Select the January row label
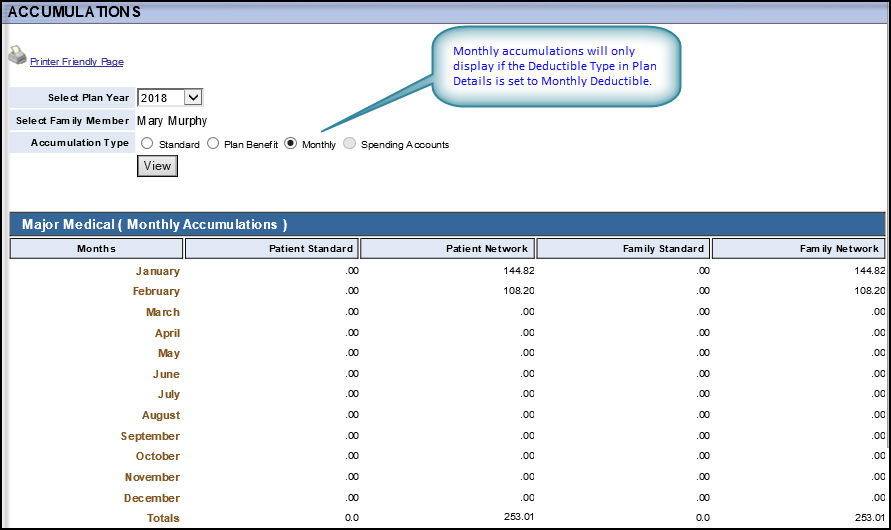This screenshot has height=530, width=891. click(x=158, y=271)
